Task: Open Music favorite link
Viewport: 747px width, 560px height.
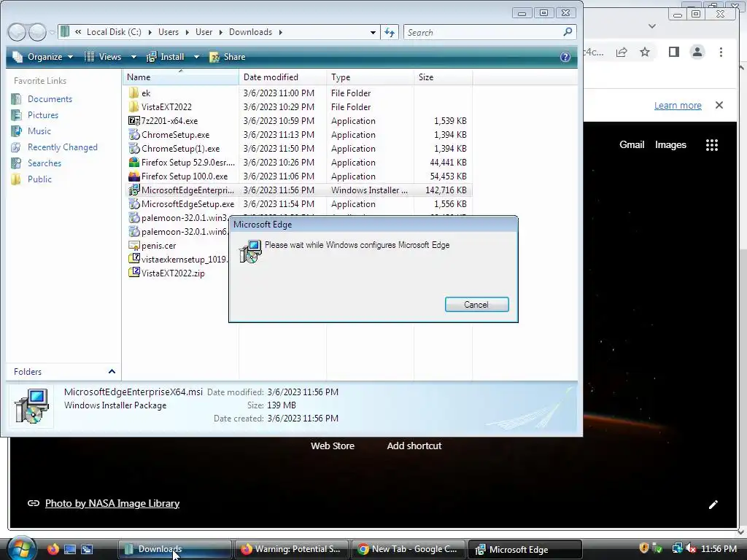Action: coord(39,131)
